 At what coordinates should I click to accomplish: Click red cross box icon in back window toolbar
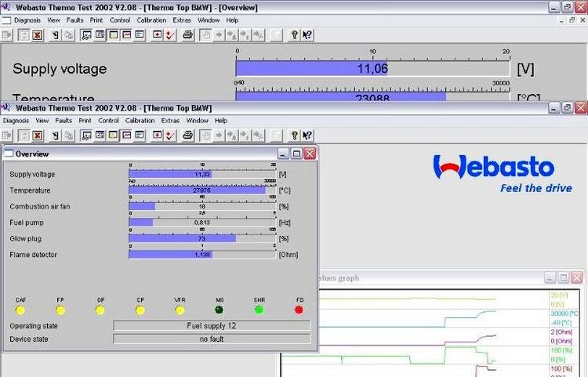point(158,35)
